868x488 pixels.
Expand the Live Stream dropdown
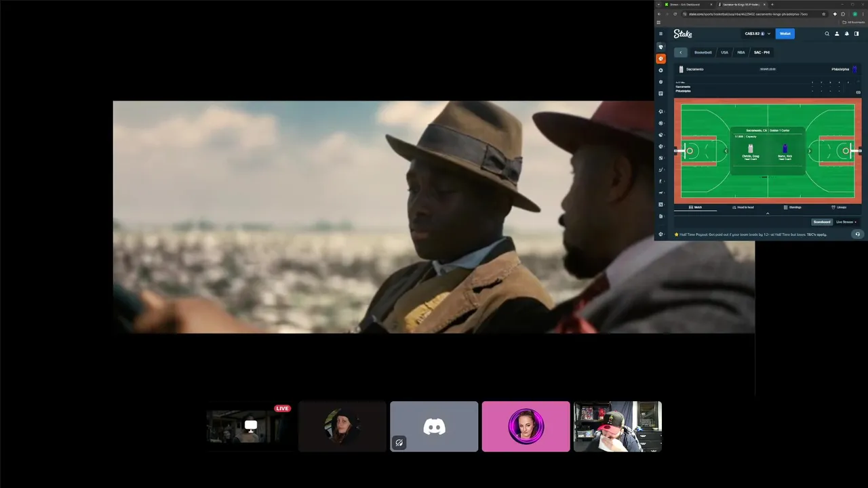click(x=846, y=222)
